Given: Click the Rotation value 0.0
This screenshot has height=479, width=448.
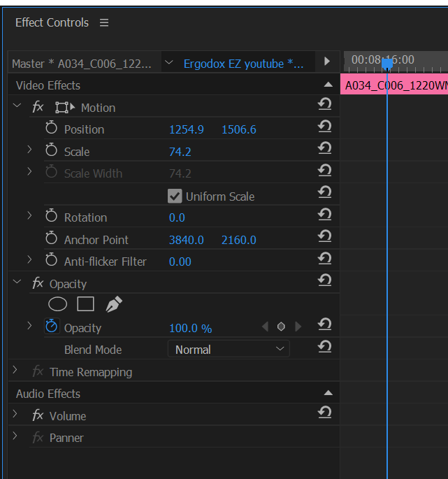Looking at the screenshot, I should [177, 217].
